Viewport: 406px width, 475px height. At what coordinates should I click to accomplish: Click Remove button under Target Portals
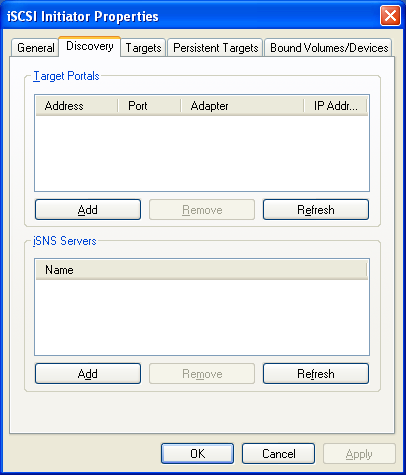click(202, 210)
